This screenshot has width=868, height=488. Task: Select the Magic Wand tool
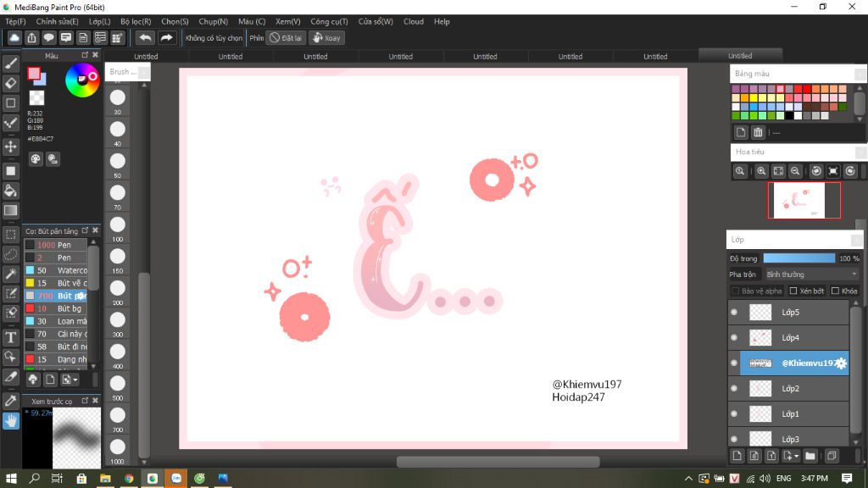tap(10, 274)
